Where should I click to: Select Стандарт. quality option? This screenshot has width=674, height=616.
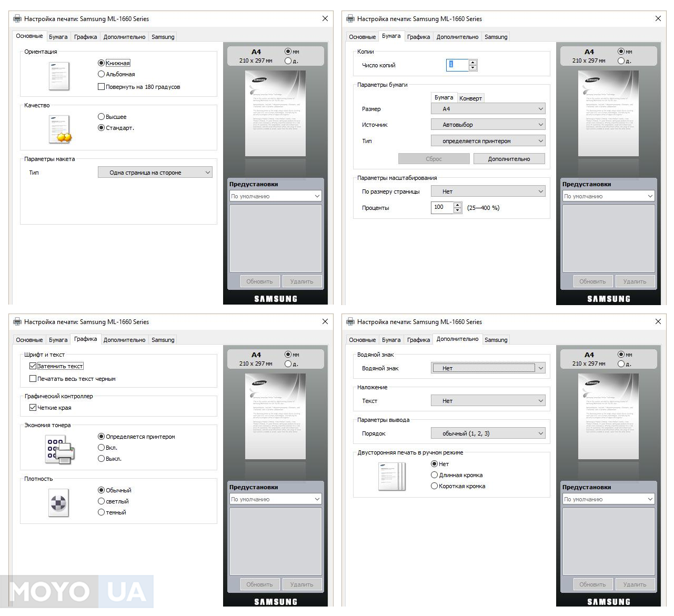click(x=116, y=128)
